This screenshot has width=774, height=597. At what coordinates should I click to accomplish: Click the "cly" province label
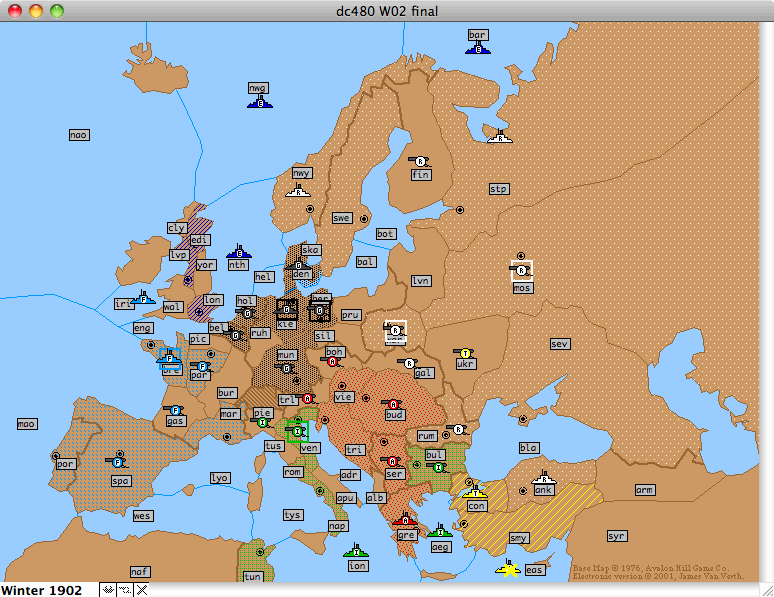coord(177,228)
